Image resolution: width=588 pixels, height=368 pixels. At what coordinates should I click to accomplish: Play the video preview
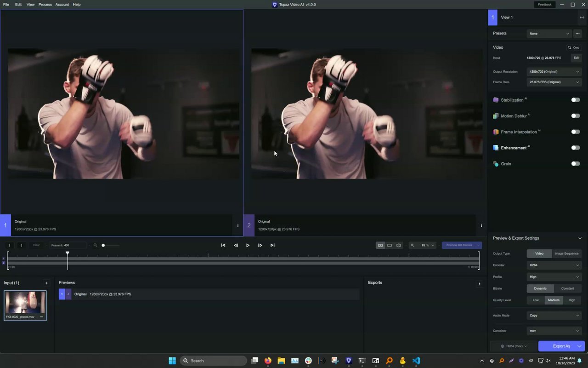pyautogui.click(x=248, y=245)
